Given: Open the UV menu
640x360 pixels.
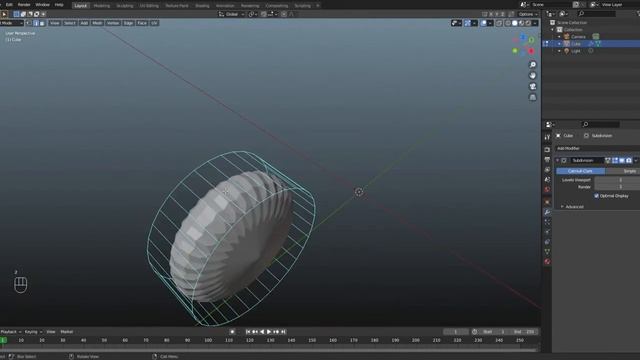Looking at the screenshot, I should tap(154, 23).
